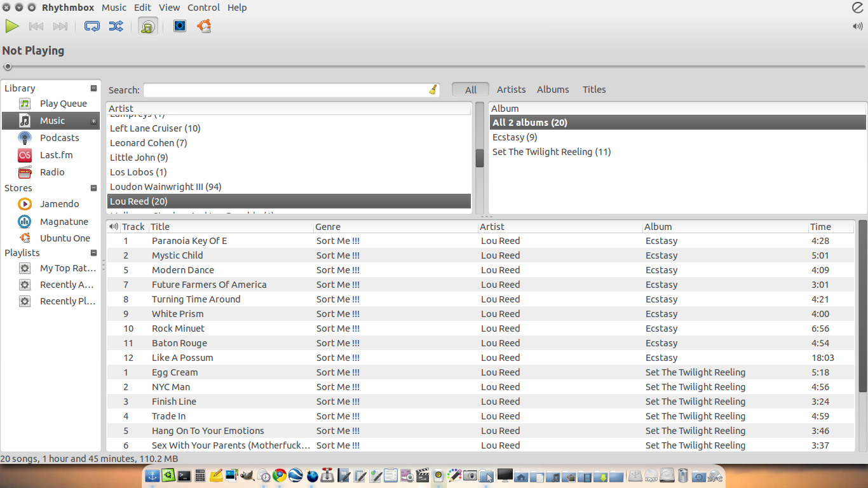This screenshot has width=868, height=488.
Task: Select the Albums search filter
Action: (553, 90)
